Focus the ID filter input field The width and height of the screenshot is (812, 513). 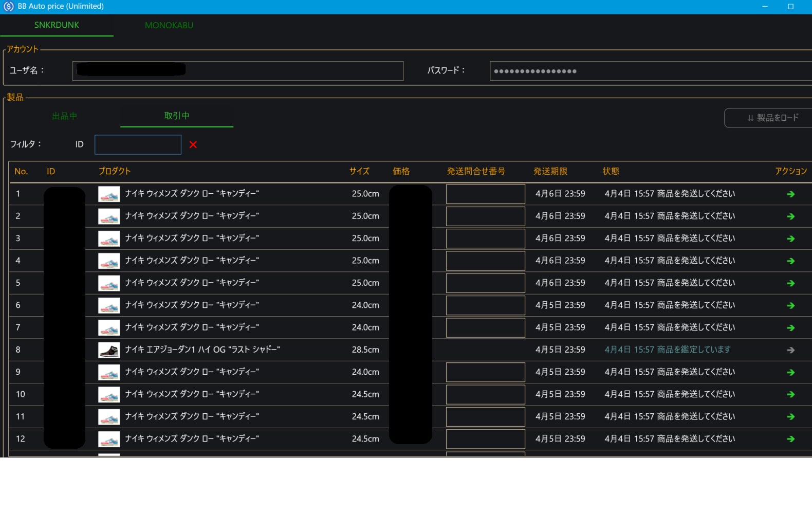(x=138, y=144)
